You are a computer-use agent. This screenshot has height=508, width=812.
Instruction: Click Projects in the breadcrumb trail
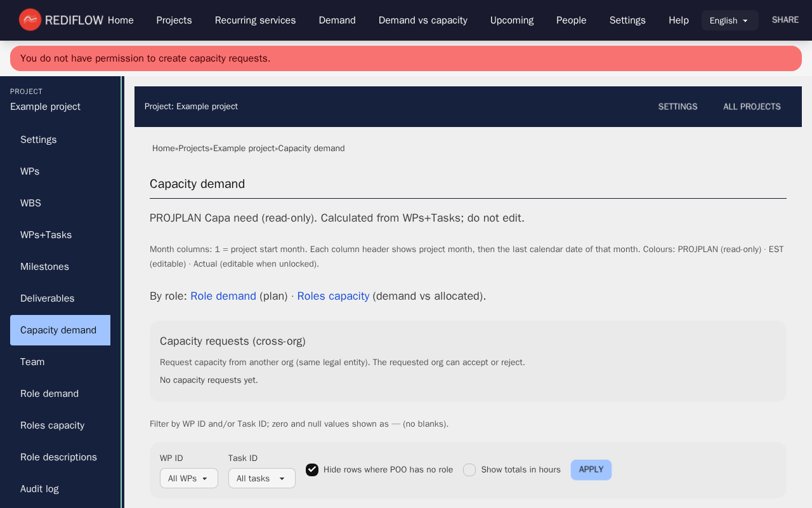194,148
